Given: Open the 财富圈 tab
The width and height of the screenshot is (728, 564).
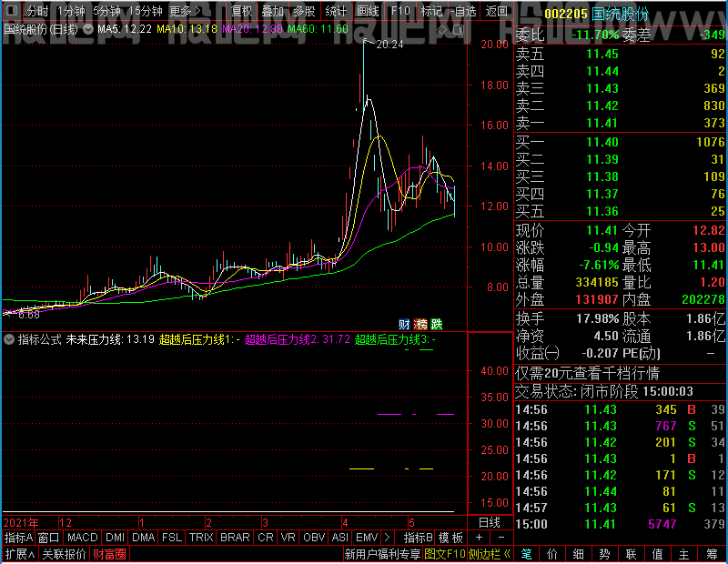Looking at the screenshot, I should point(109,554).
